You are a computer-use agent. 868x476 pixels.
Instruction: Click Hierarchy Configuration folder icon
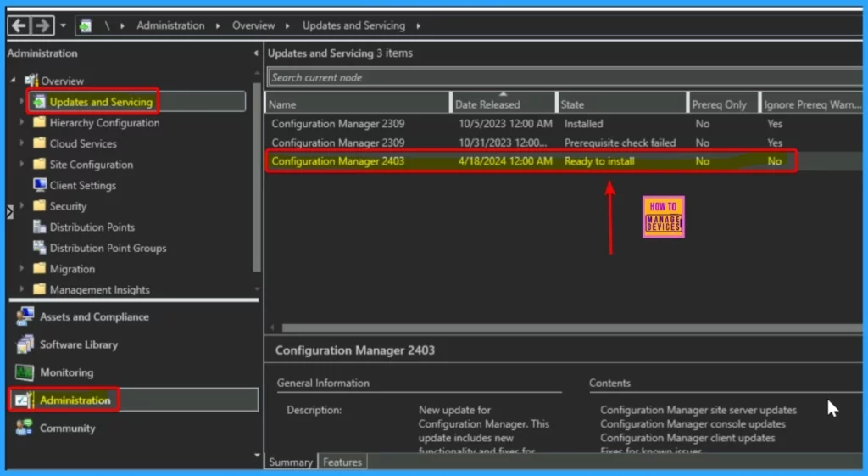pos(39,122)
